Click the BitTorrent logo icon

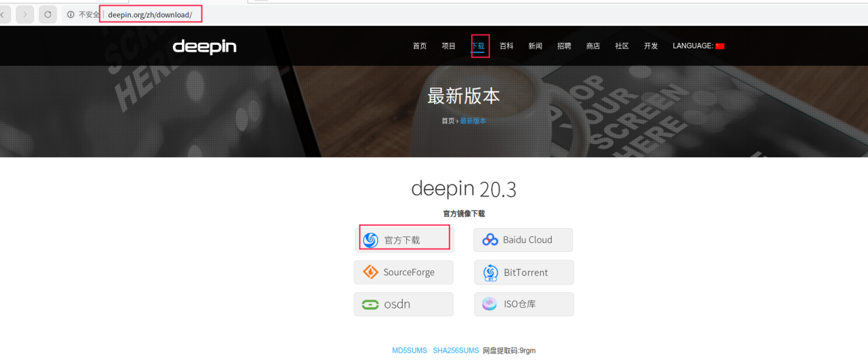coord(491,273)
